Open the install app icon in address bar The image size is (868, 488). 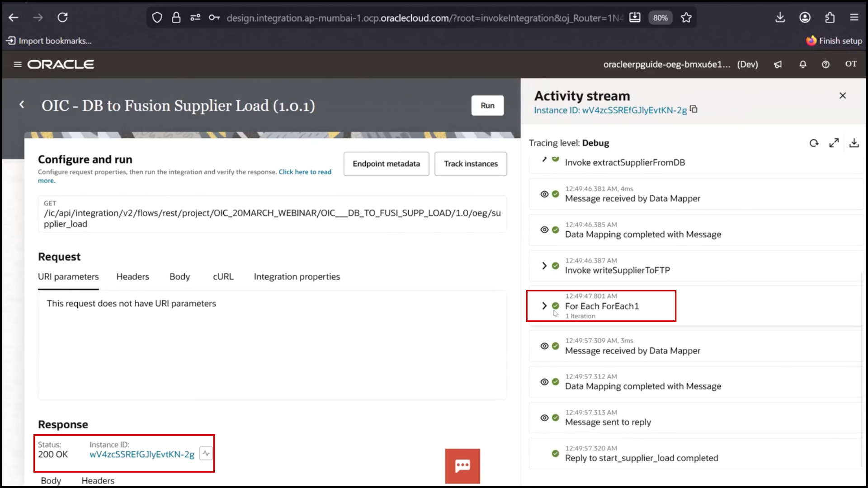(x=635, y=18)
